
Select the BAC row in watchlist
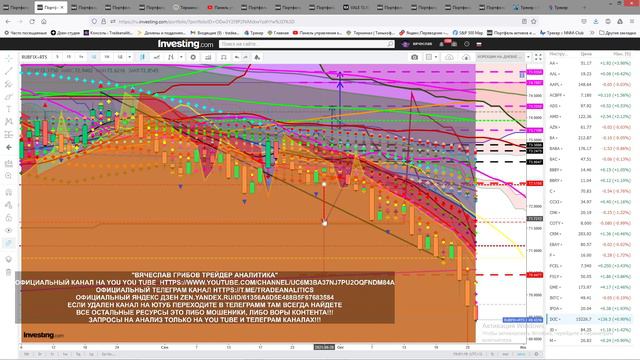pos(589,159)
